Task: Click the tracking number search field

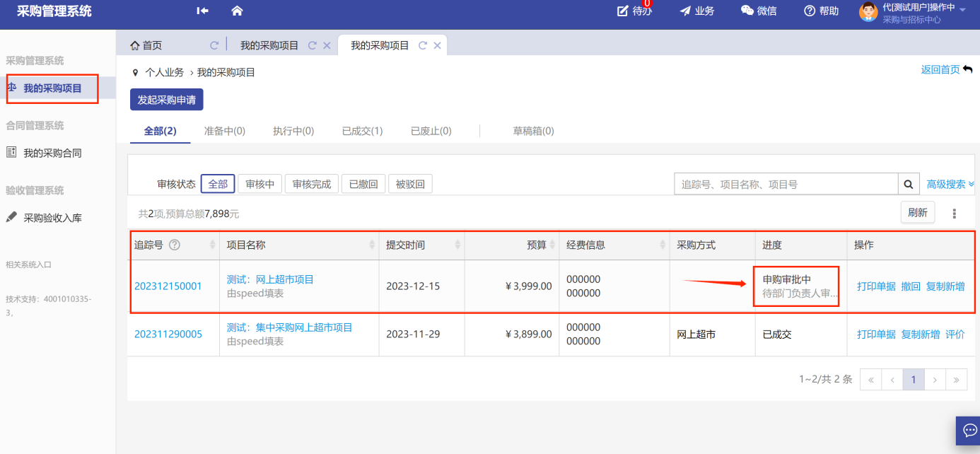Action: [x=786, y=185]
